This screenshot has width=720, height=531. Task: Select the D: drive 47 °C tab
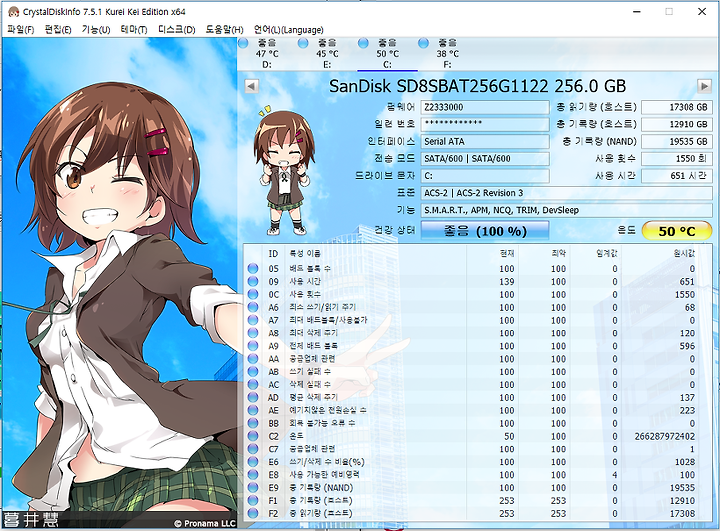[267, 54]
